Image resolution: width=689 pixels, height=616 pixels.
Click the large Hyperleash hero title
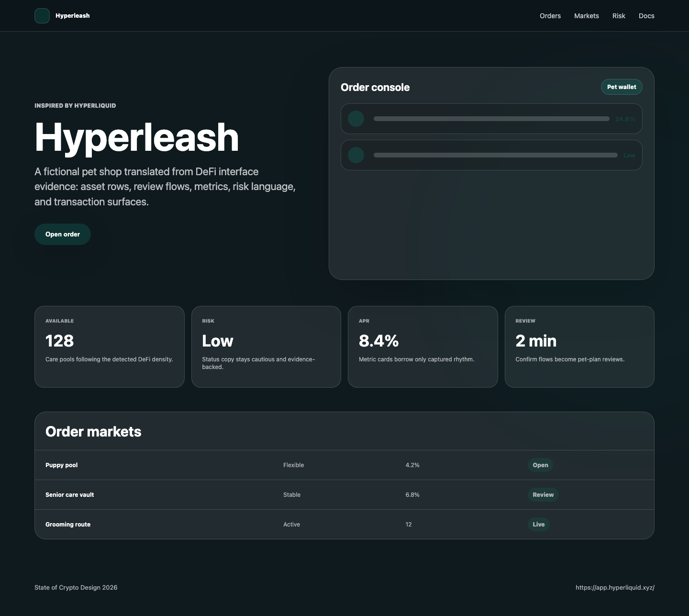point(137,137)
